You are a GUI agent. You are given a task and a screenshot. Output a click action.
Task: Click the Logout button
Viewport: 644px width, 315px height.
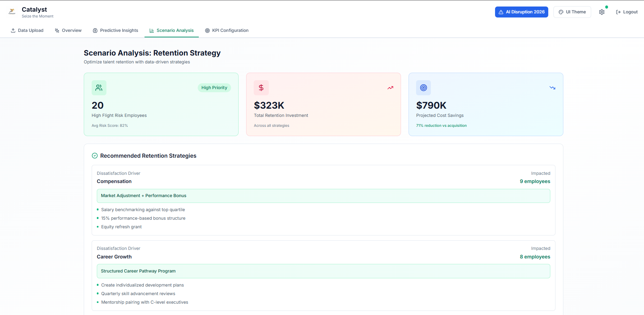(x=627, y=12)
